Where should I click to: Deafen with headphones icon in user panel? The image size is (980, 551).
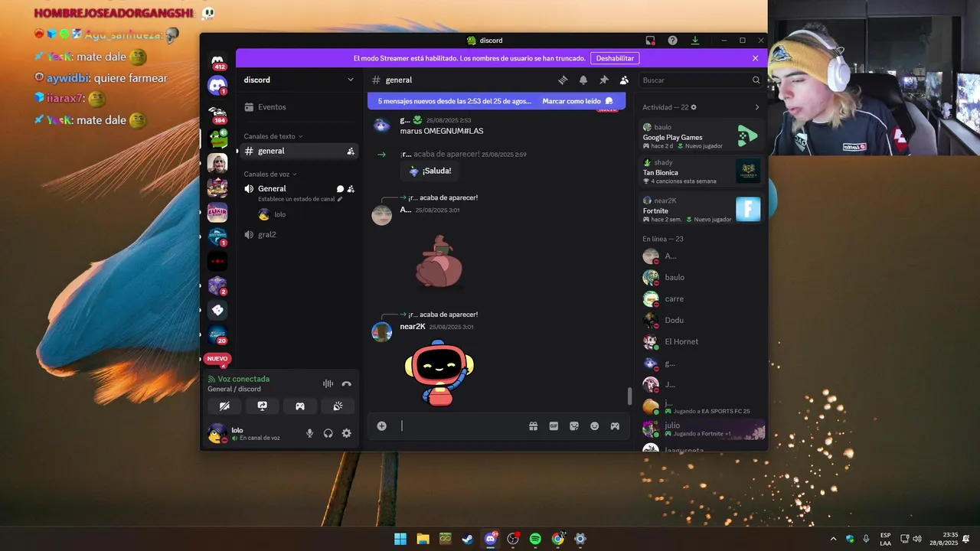[328, 433]
